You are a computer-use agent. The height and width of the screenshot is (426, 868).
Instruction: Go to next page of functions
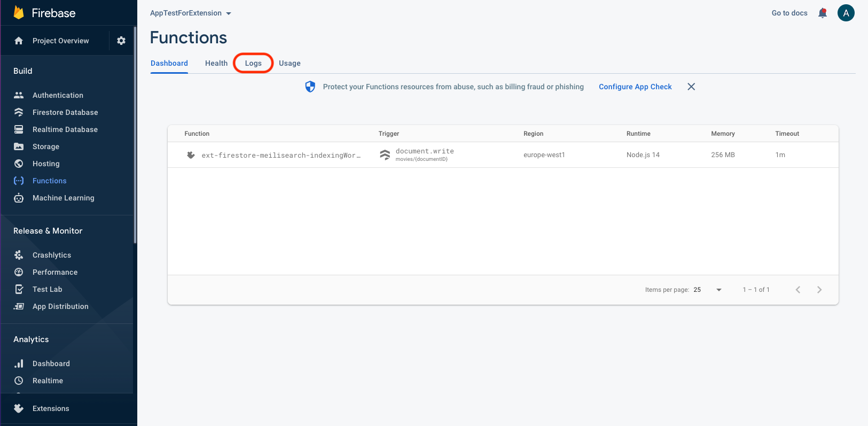pos(819,290)
